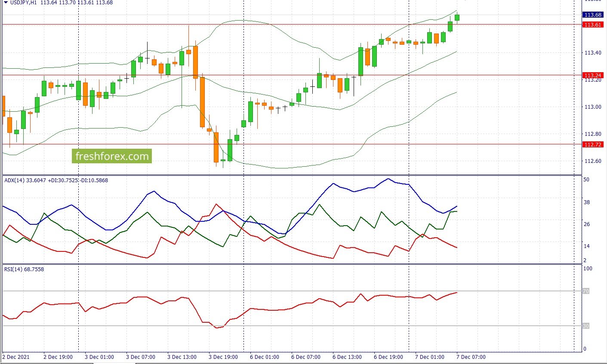The width and height of the screenshot is (607, 364).
Task: Click the RSI 30 level label
Action: tap(586, 326)
